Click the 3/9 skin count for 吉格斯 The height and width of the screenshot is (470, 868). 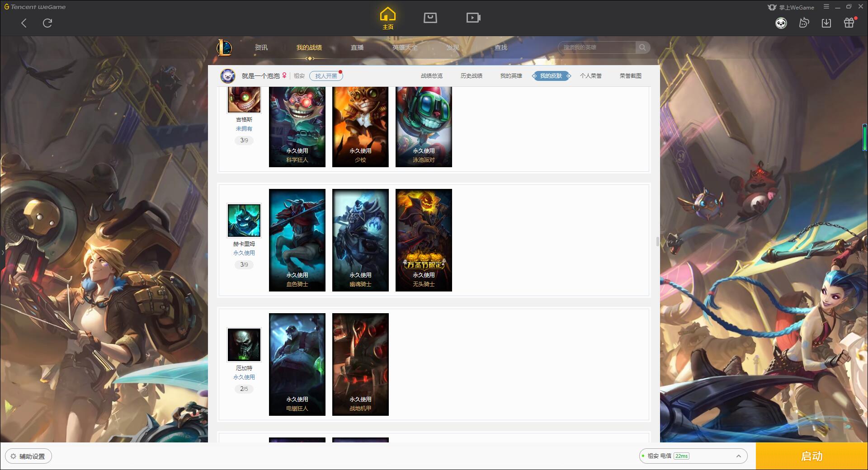tap(244, 140)
